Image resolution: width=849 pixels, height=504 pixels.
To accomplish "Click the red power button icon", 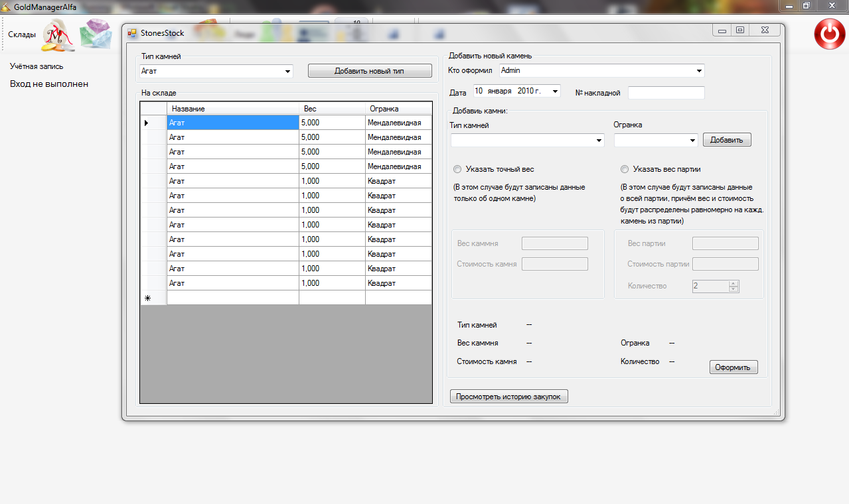I will (829, 34).
